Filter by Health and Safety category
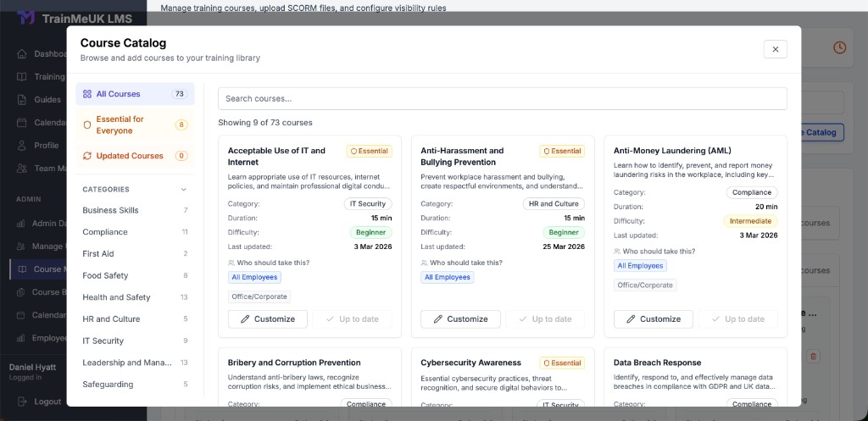868x421 pixels. (x=135, y=297)
